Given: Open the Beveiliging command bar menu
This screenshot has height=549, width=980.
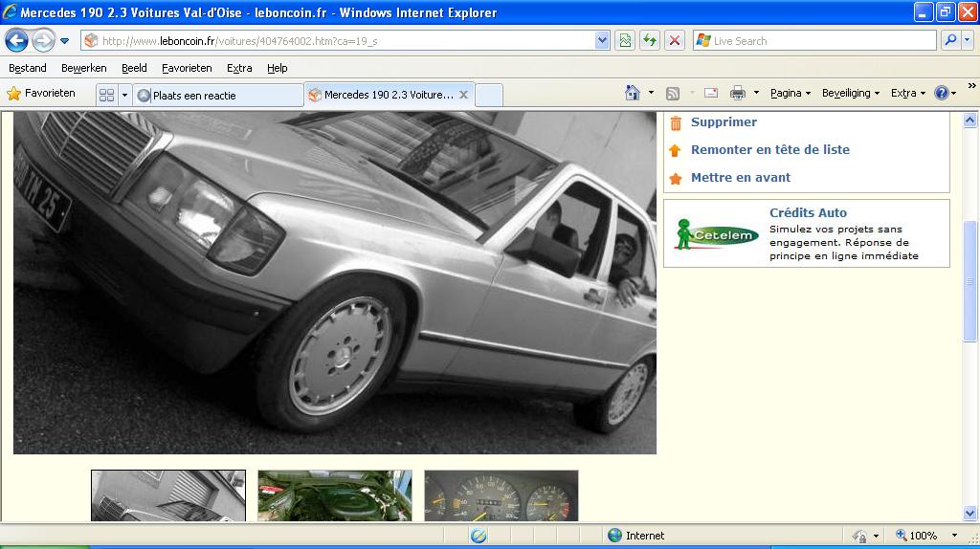Looking at the screenshot, I should (851, 93).
